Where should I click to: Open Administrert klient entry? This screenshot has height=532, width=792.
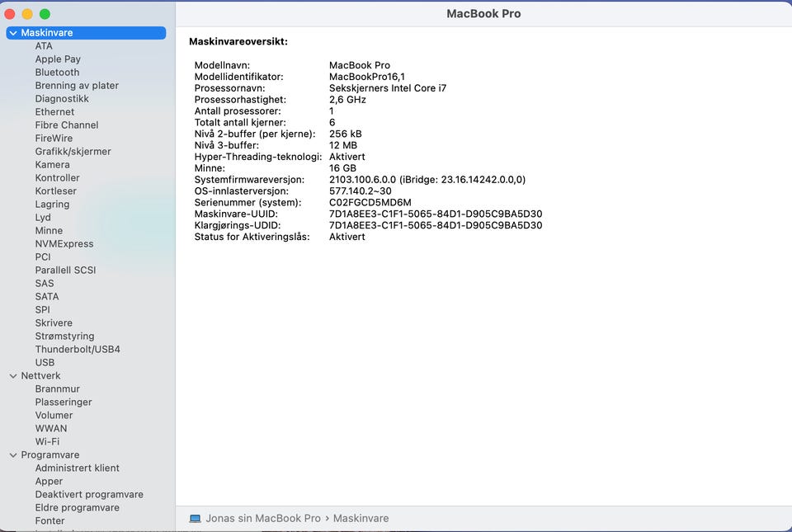78,468
